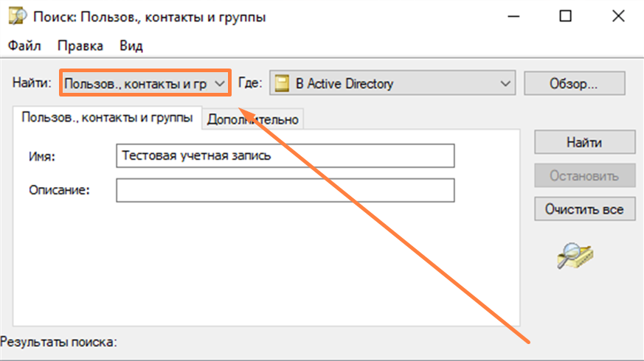Click the Обзор... browse button
The image size is (644, 361).
tap(574, 84)
